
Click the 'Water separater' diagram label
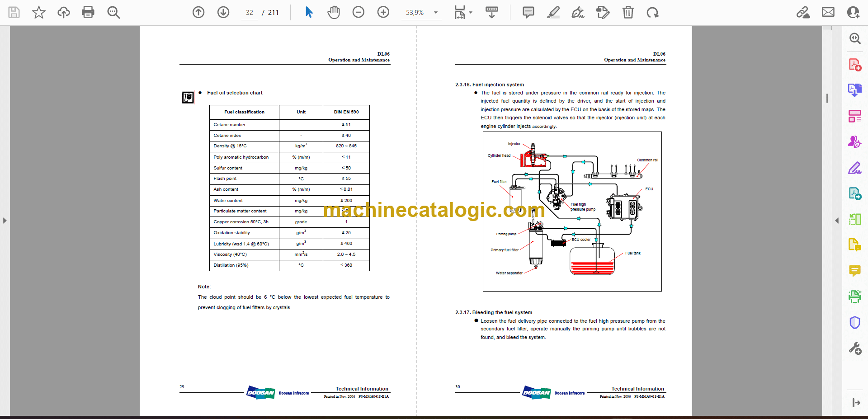(509, 273)
